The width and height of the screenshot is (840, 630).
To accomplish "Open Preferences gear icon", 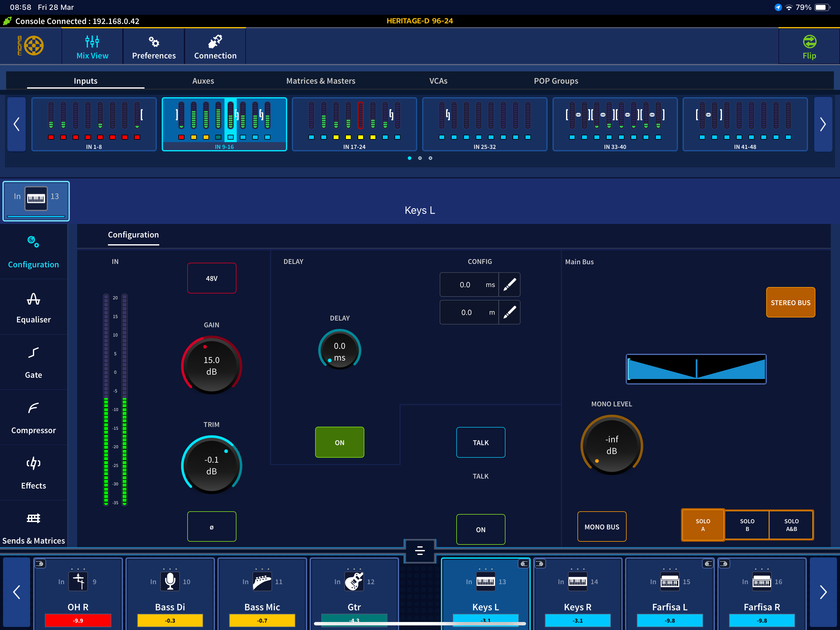I will 154,42.
